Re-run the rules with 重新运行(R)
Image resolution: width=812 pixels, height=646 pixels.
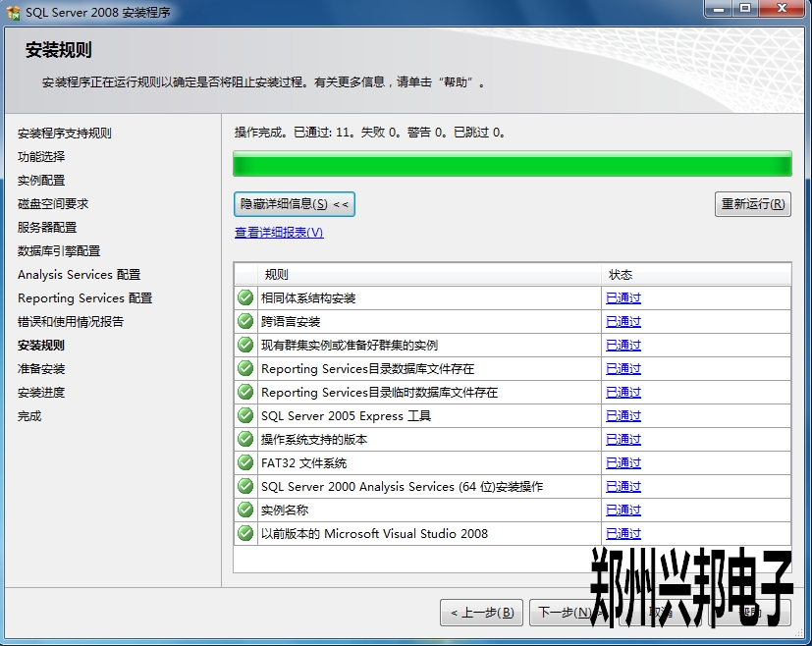753,204
